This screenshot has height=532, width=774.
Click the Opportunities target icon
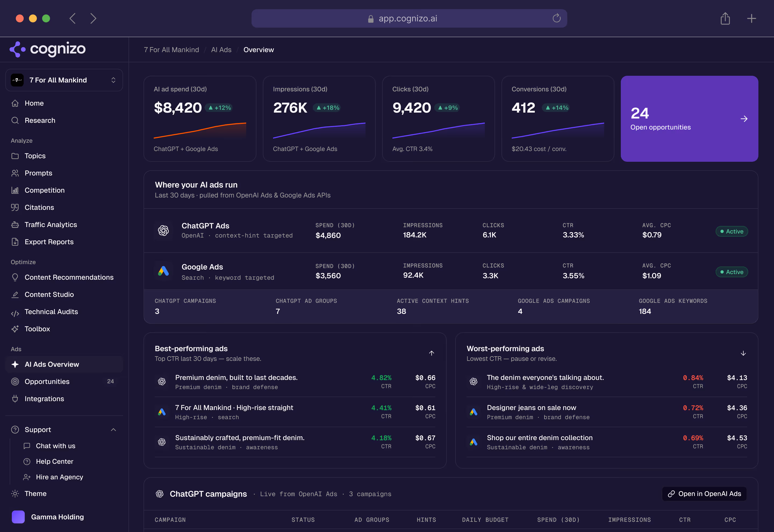(15, 382)
